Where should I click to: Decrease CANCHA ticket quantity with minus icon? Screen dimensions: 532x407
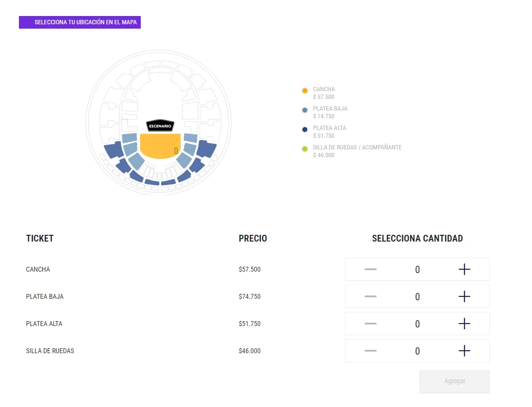370,269
